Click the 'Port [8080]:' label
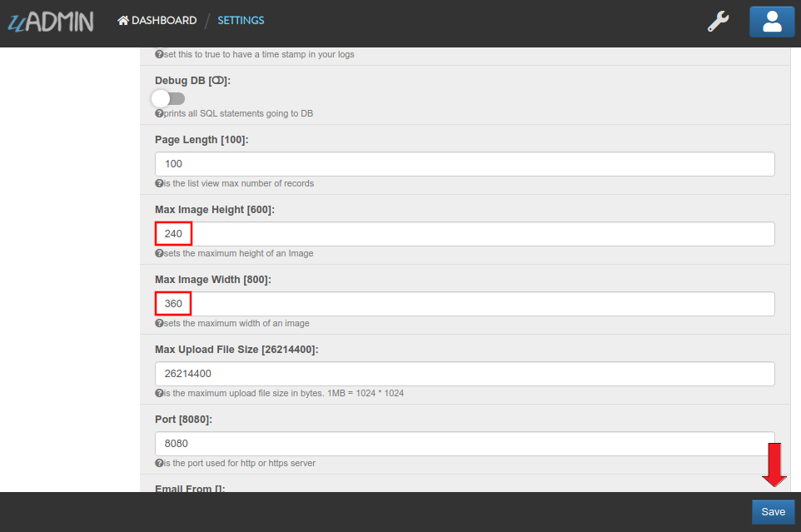 point(183,420)
